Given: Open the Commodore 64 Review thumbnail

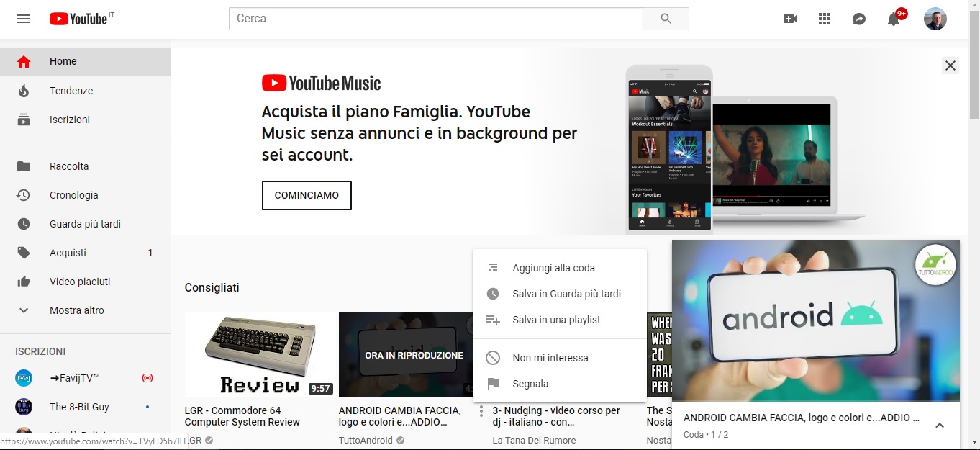Looking at the screenshot, I should [x=260, y=355].
